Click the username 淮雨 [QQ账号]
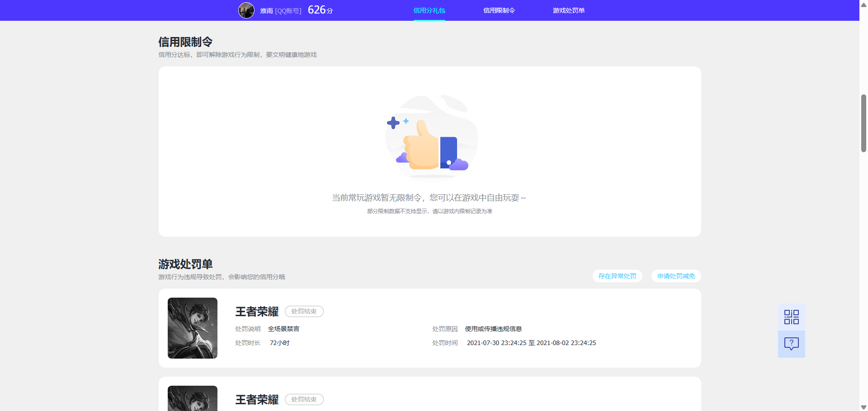Image resolution: width=868 pixels, height=411 pixels. [x=280, y=10]
